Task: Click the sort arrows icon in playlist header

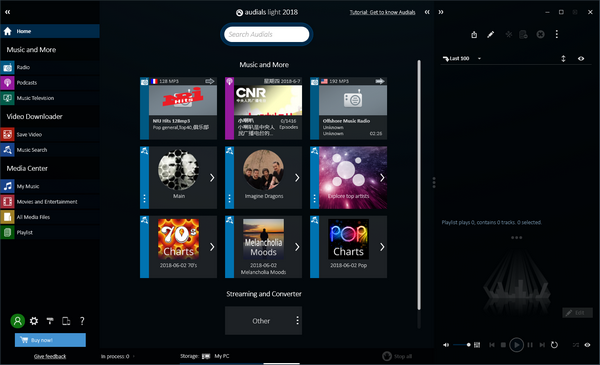Action: [x=563, y=59]
